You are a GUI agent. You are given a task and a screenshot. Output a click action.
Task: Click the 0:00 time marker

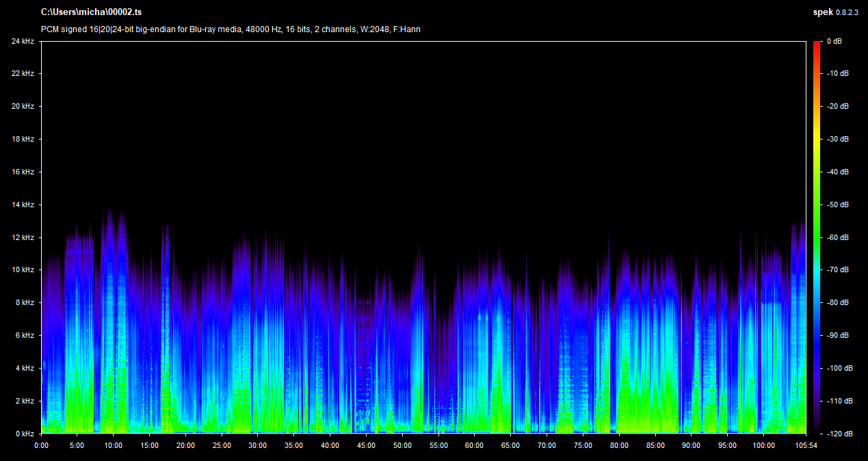41,445
